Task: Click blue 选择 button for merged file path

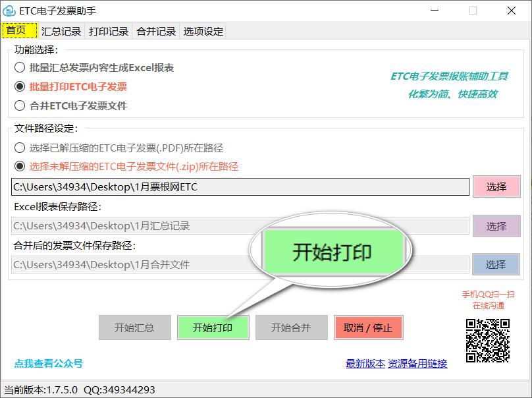Action: point(496,264)
